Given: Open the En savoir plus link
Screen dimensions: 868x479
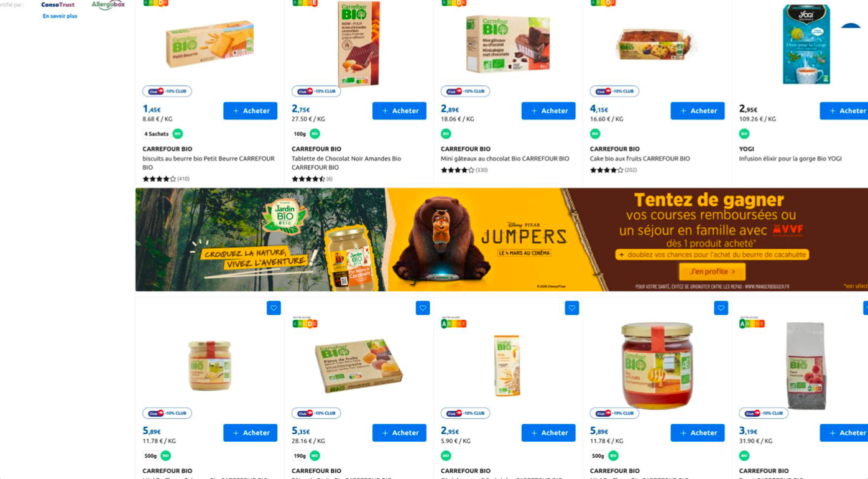Looking at the screenshot, I should click(60, 16).
